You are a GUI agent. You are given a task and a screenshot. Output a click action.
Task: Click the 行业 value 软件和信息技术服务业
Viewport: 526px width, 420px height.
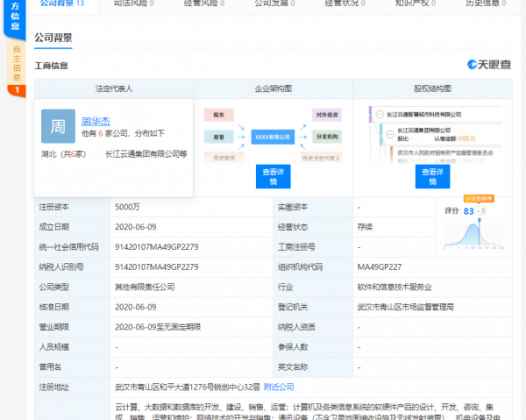(394, 287)
